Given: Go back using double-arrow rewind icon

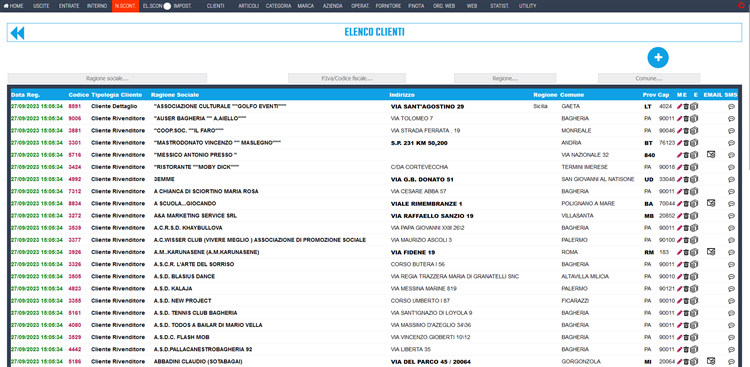Looking at the screenshot, I should tap(17, 33).
